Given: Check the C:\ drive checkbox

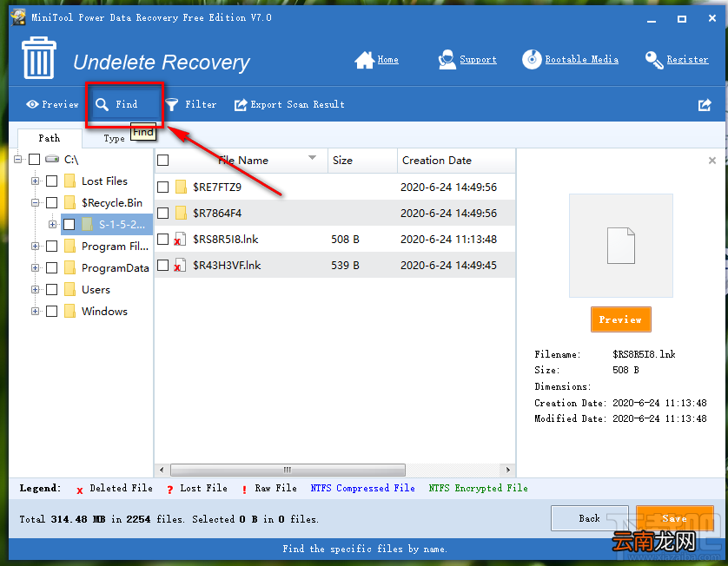Looking at the screenshot, I should 35,159.
